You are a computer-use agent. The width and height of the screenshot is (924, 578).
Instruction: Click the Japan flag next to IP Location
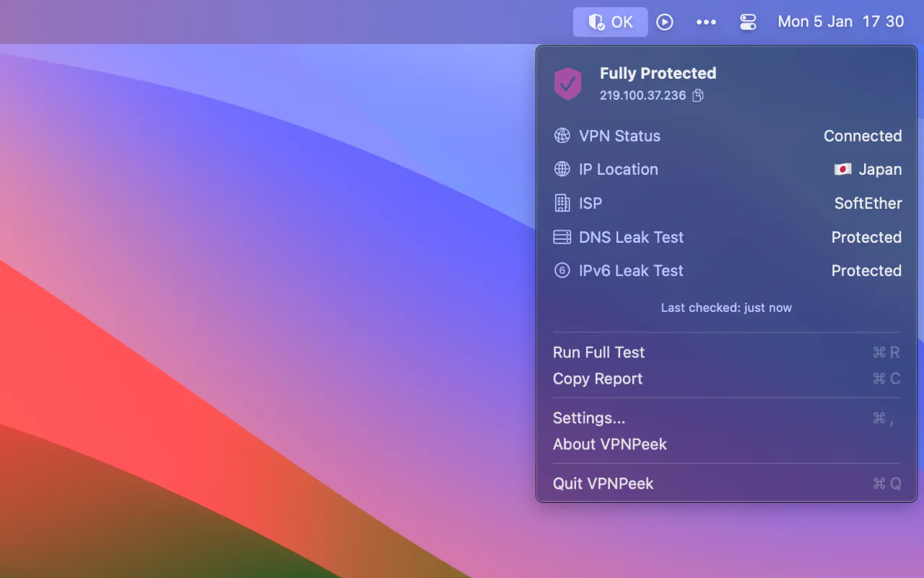(842, 169)
